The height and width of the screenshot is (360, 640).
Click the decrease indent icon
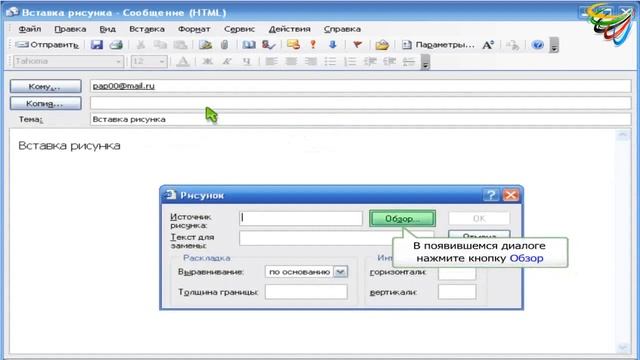pyautogui.click(x=370, y=62)
